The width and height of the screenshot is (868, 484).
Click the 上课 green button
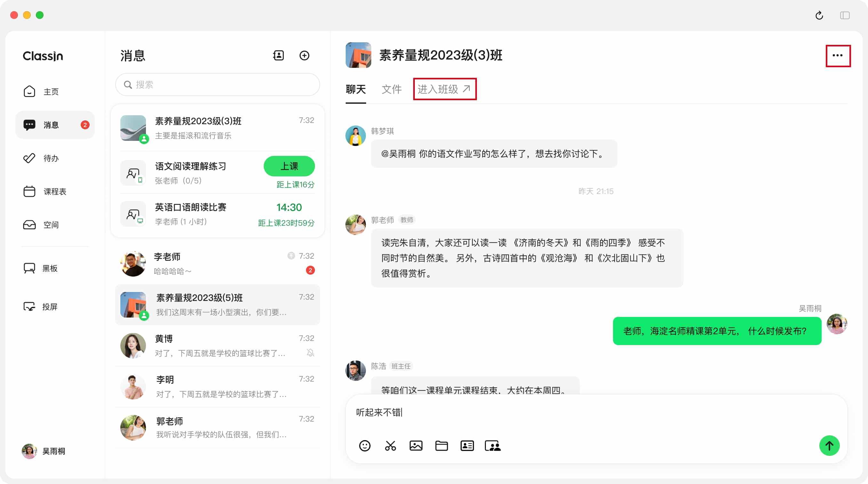click(289, 166)
